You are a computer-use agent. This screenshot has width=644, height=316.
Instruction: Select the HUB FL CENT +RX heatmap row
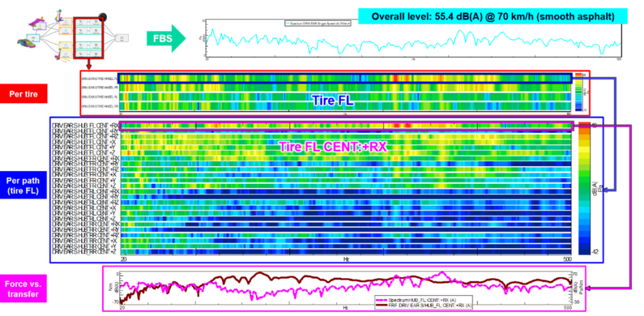345,126
